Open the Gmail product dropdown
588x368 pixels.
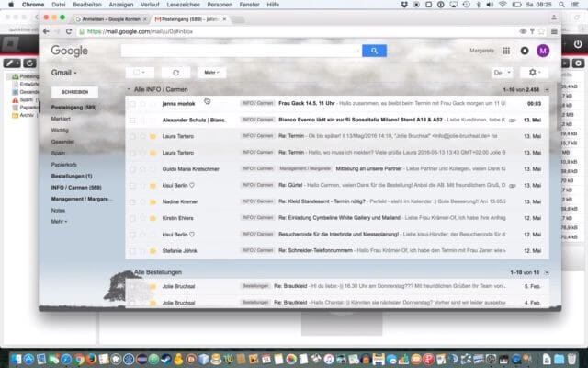click(64, 73)
